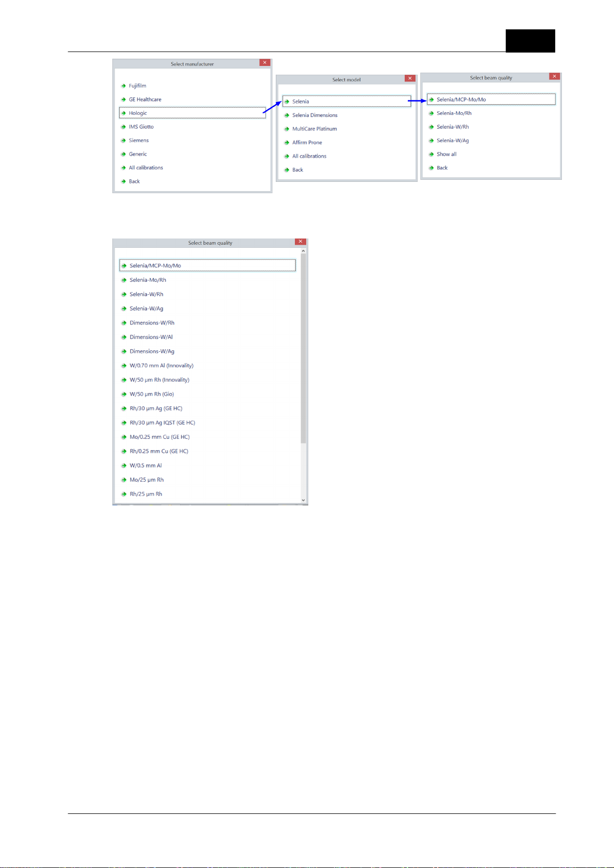This screenshot has height=868, width=614.
Task: Click scrollbar down arrow in beam quality list
Action: [303, 500]
